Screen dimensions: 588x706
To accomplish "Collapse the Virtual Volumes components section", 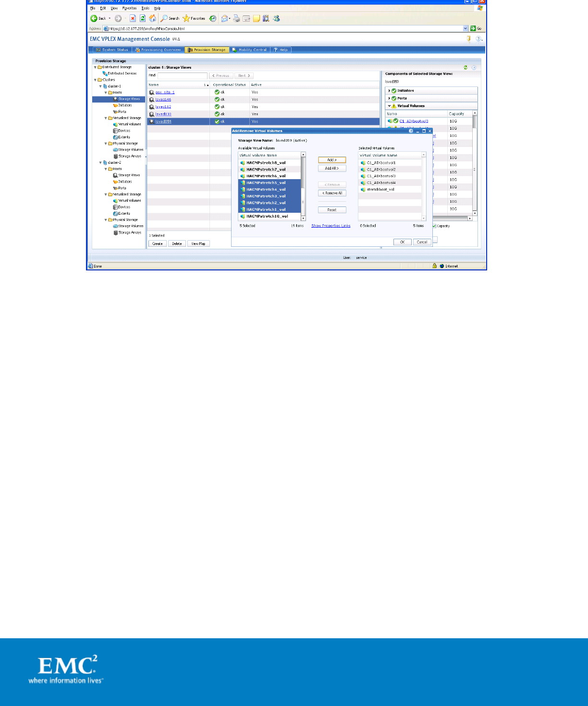I will click(x=389, y=106).
